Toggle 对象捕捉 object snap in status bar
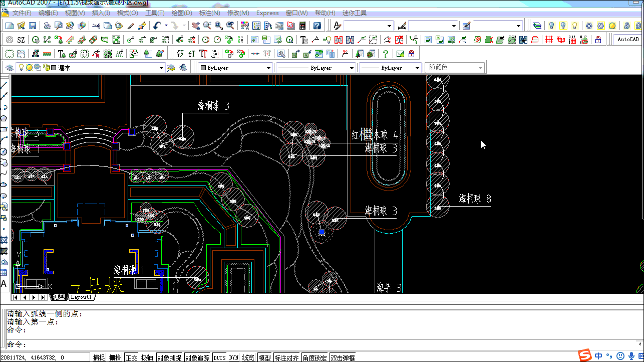Screen dimensions: 644x362 coord(169,357)
